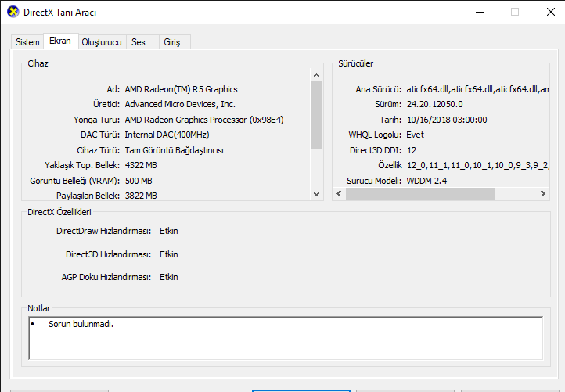Click the Cihaz vertical scrollbar thumb
This screenshot has width=565, height=392.
[316, 115]
